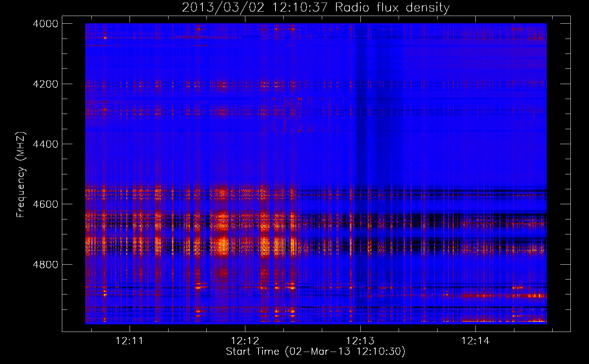Click the 'Frequency (MHZ)' axis label
Viewport: 589px width, 364px height.
click(x=21, y=175)
